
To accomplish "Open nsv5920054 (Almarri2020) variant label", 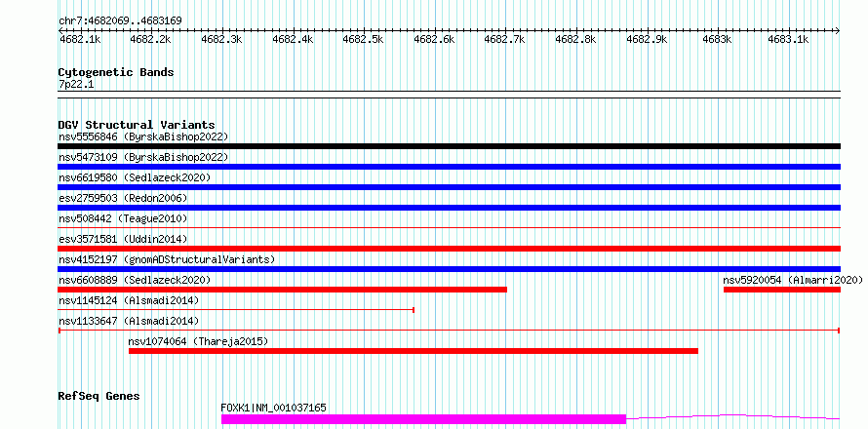I will tap(793, 280).
